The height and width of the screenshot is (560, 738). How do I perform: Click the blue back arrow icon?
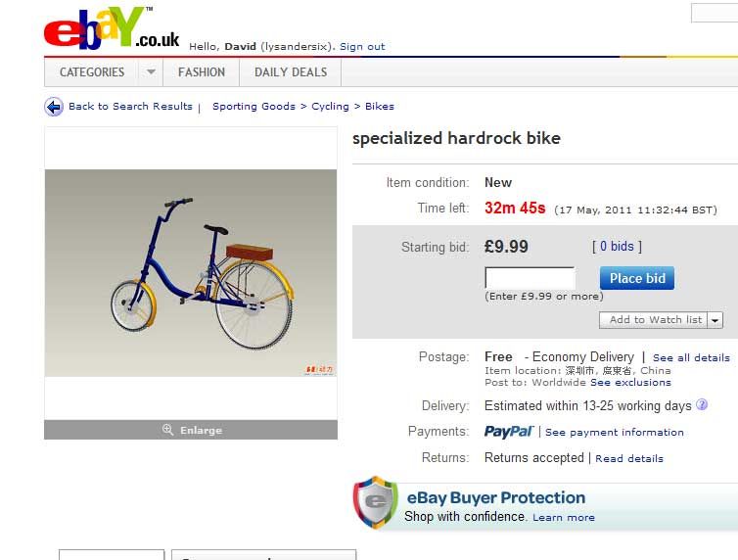[x=54, y=107]
